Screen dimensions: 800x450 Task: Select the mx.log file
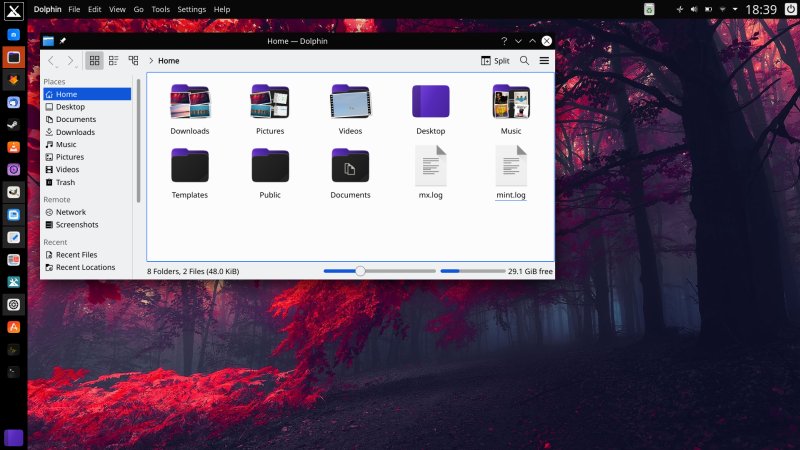click(x=430, y=166)
